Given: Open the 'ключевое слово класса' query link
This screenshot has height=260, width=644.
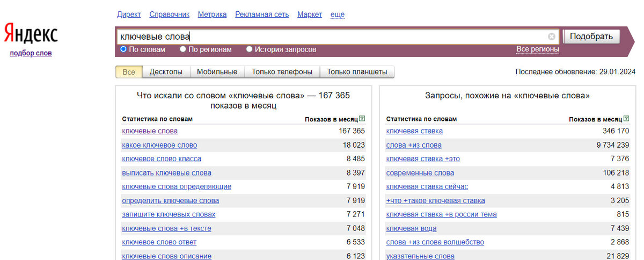Looking at the screenshot, I should pos(162,159).
